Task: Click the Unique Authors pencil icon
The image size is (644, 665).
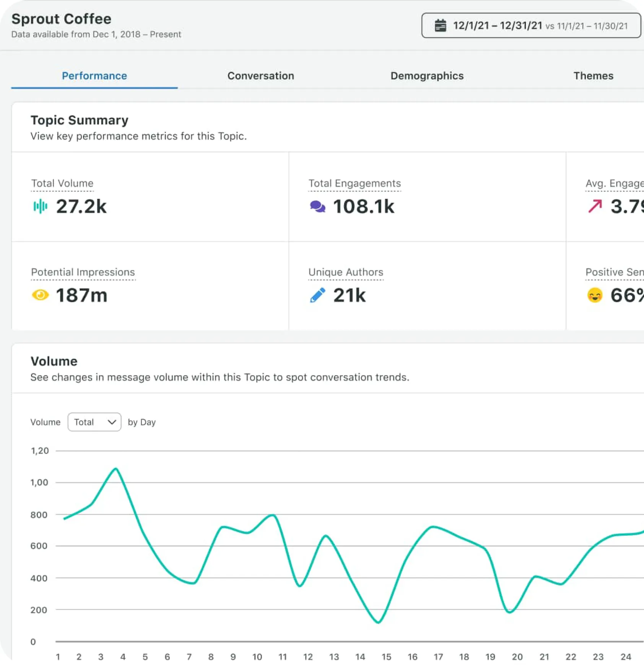Action: coord(317,295)
